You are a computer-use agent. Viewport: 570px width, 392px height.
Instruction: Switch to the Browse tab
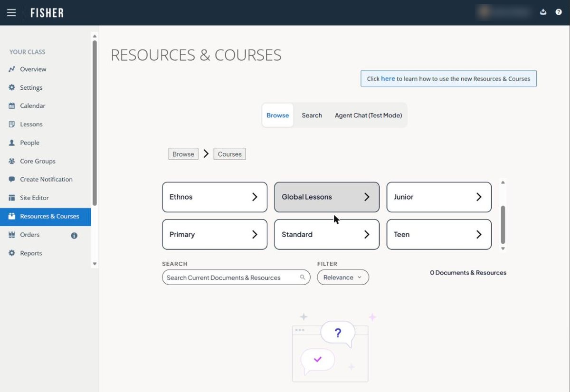[277, 115]
